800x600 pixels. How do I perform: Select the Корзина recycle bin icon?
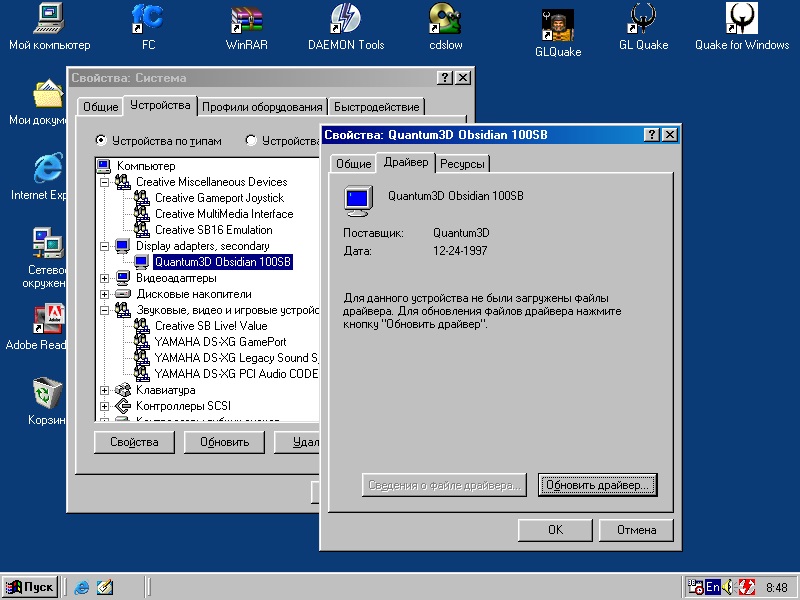point(48,393)
